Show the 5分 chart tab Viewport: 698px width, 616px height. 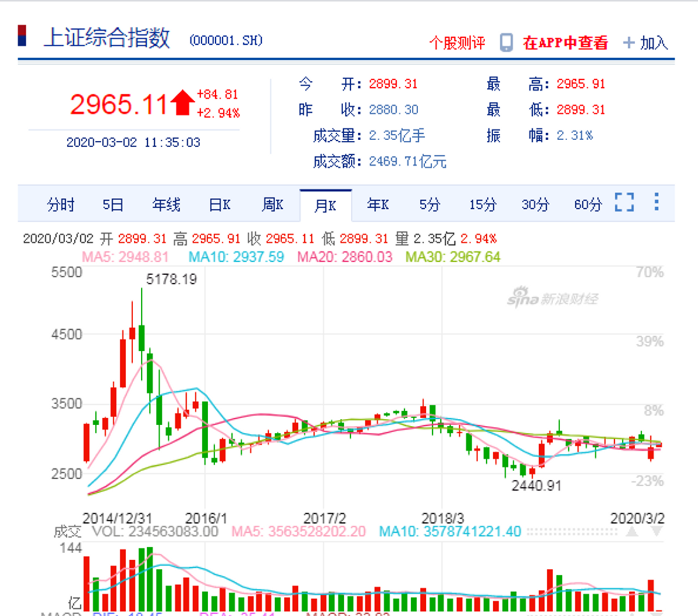click(x=430, y=205)
